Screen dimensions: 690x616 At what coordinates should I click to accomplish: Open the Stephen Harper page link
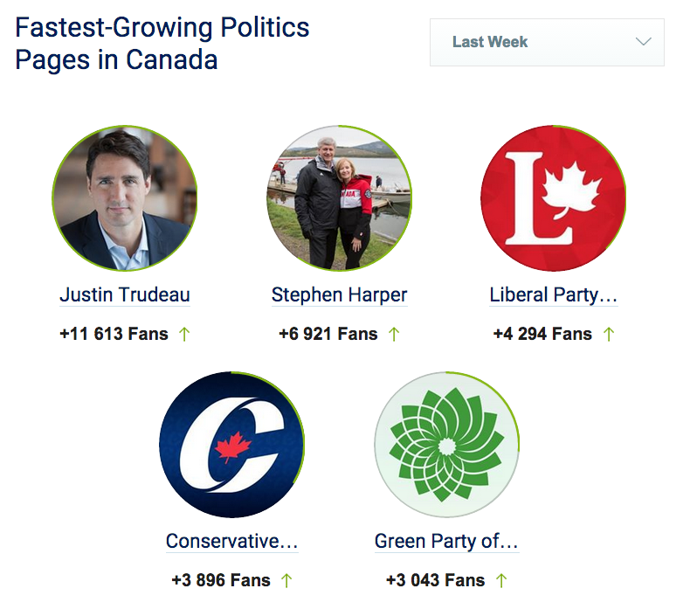(x=339, y=294)
